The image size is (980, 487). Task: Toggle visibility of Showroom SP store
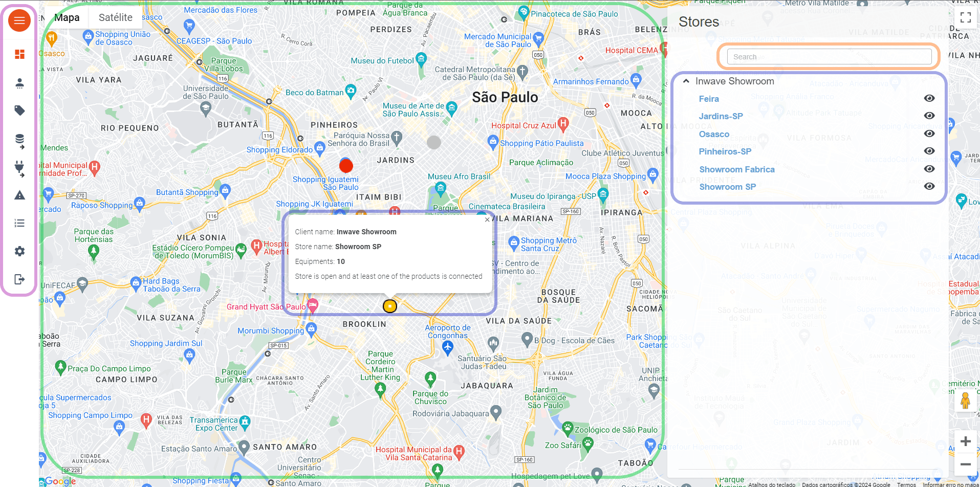pyautogui.click(x=929, y=186)
